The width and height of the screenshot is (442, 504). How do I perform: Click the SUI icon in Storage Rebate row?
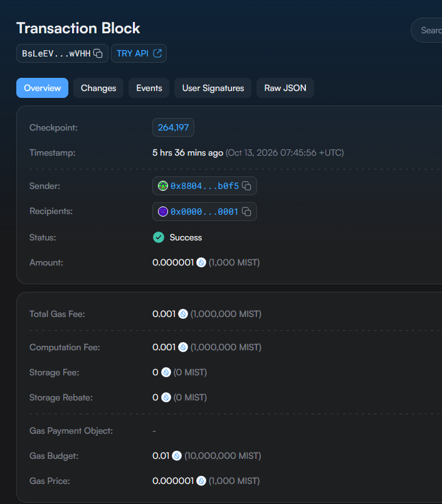[x=166, y=397]
